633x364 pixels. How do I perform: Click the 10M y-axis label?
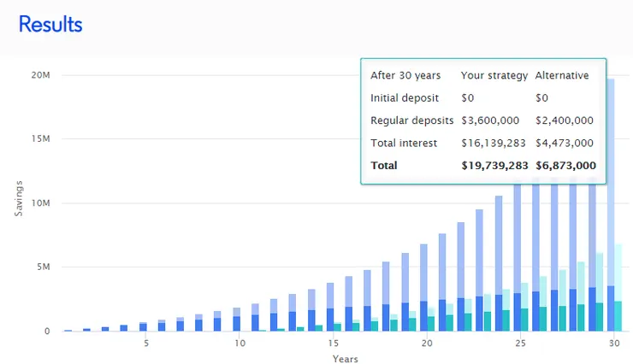(41, 203)
